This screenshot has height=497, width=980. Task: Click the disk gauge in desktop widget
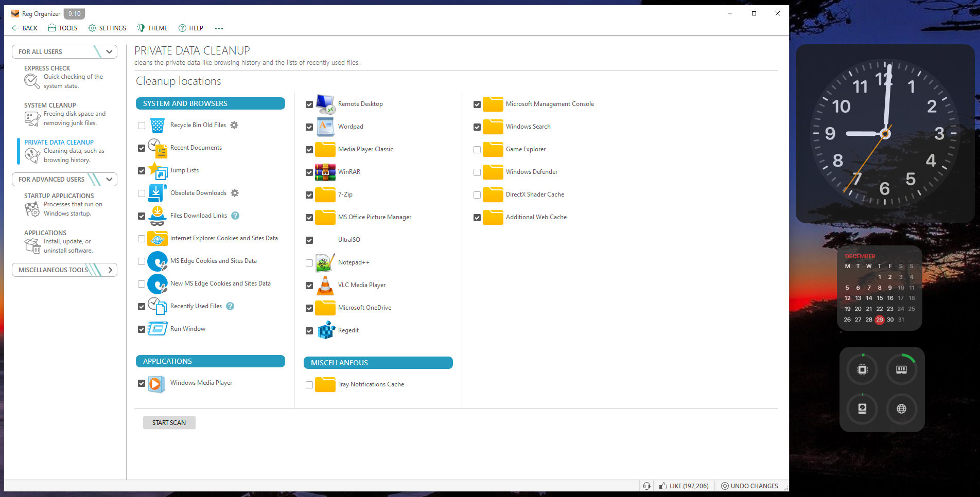tap(863, 409)
